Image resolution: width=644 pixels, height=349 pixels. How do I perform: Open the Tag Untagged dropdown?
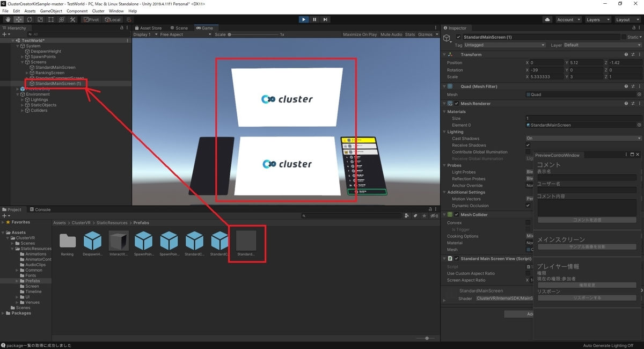pyautogui.click(x=505, y=45)
